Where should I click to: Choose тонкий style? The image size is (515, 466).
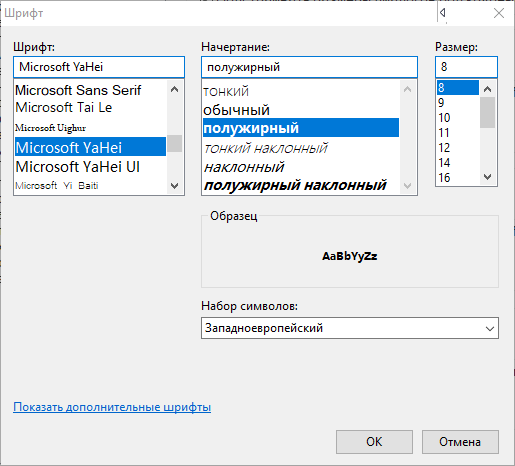point(301,91)
